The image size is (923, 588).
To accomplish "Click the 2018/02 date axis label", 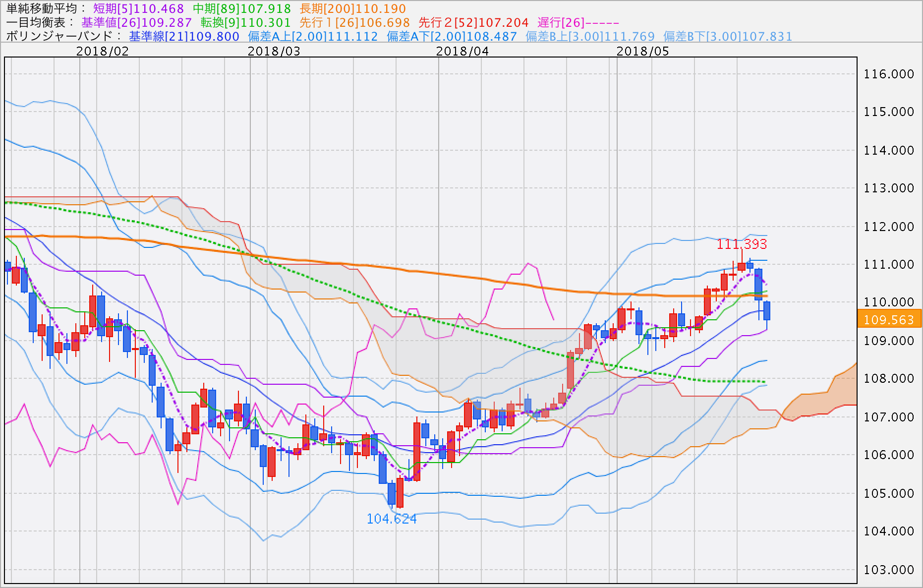I will coord(103,51).
